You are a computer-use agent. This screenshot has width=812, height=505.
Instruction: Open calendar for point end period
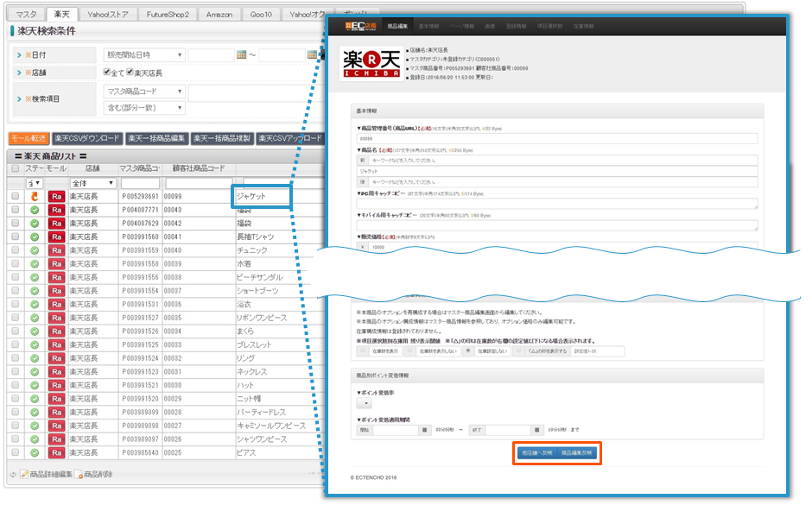[x=537, y=430]
